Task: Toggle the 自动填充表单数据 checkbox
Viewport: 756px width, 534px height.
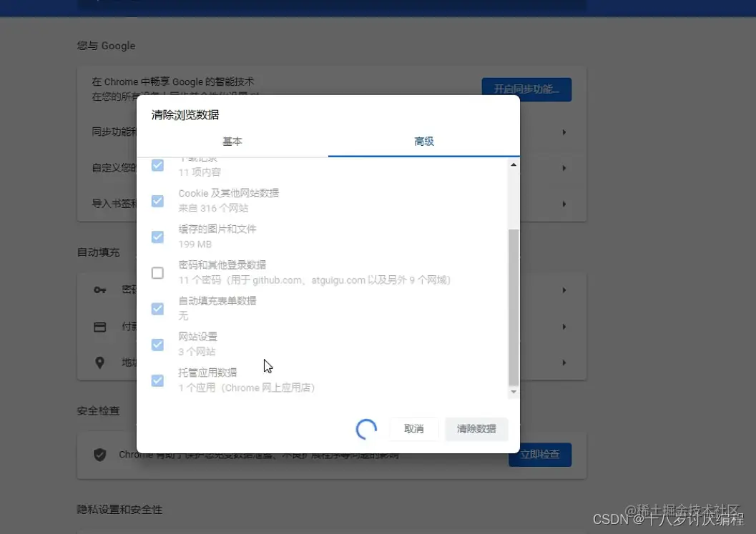Action: pos(157,308)
